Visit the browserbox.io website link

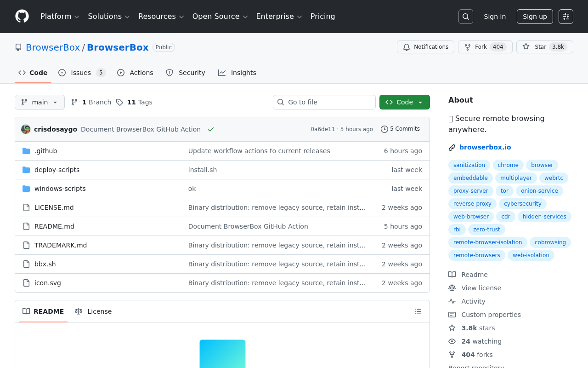[485, 147]
